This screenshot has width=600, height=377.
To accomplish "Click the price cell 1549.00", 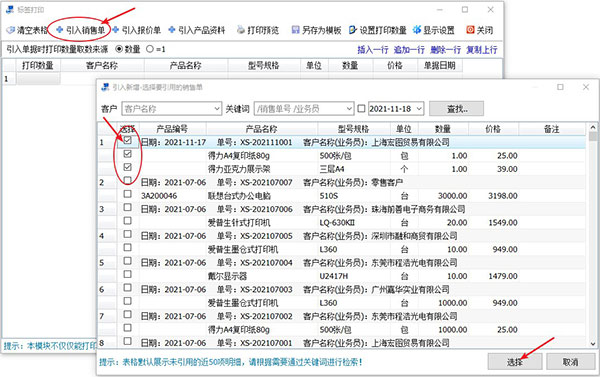I will (503, 223).
